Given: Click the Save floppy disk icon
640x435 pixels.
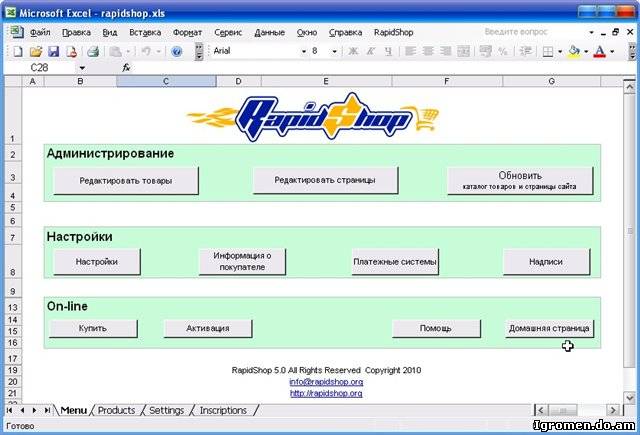Looking at the screenshot, I should (53, 51).
